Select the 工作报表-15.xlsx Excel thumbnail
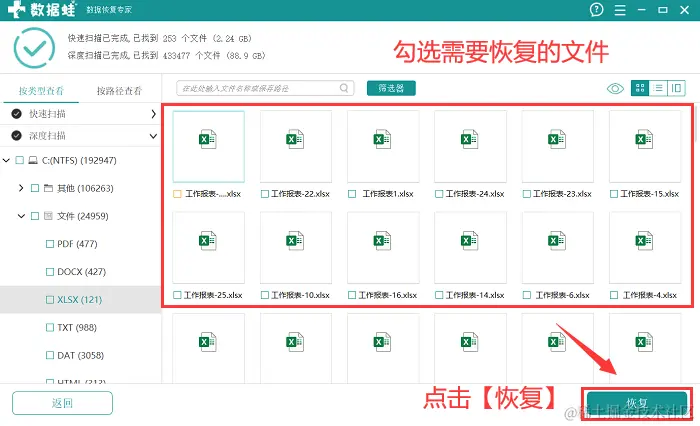 point(645,146)
